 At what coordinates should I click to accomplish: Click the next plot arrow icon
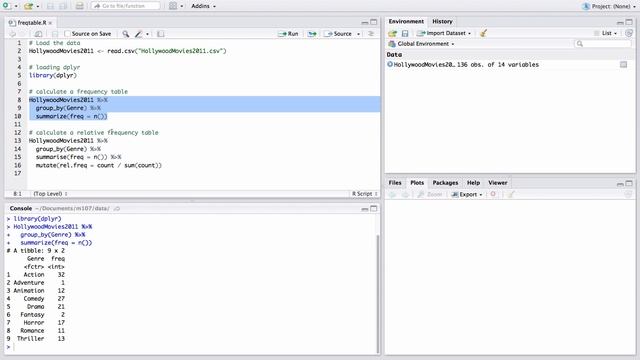click(x=405, y=195)
